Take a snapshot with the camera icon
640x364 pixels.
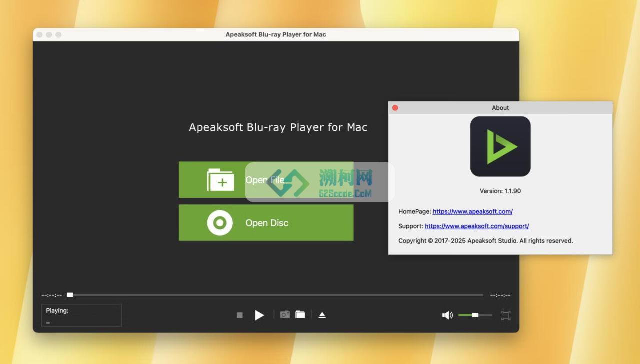point(285,314)
